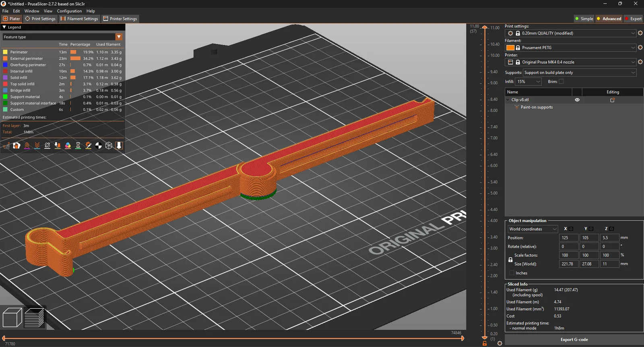Image resolution: width=644 pixels, height=347 pixels.
Task: Open the Print settings preset dropdown
Action: coord(571,33)
